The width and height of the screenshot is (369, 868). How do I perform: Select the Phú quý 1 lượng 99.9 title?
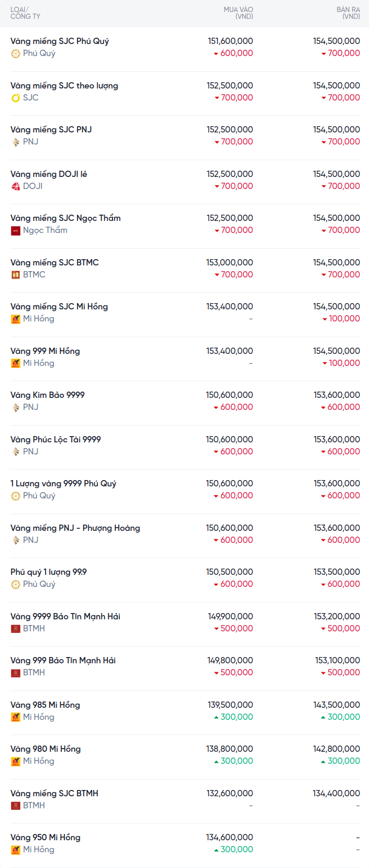pos(49,572)
